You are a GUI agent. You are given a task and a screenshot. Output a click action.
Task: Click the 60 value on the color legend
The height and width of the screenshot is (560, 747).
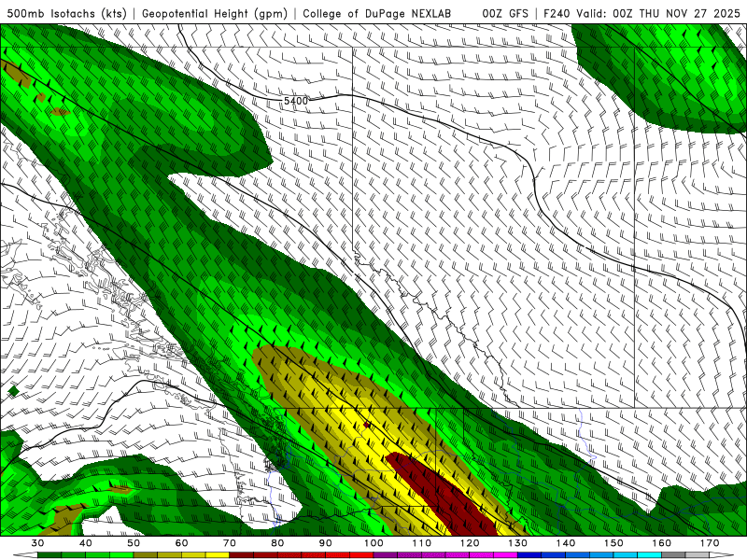[x=181, y=543]
